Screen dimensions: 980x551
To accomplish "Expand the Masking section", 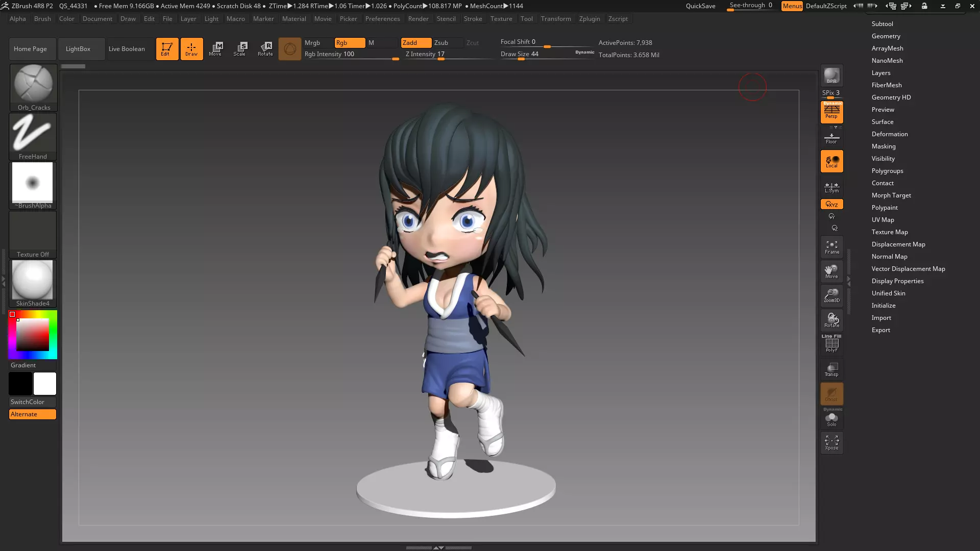I will point(883,146).
